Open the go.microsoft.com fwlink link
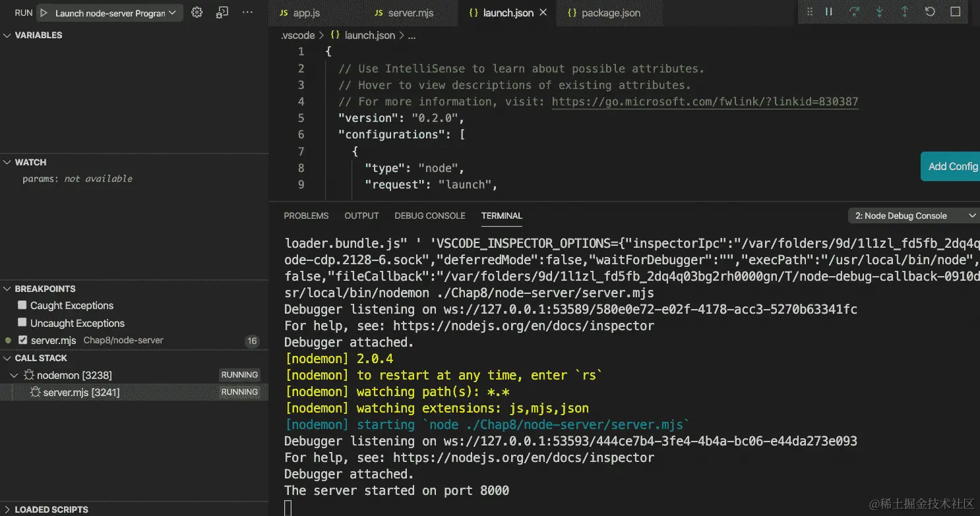This screenshot has height=516, width=980. 705,101
